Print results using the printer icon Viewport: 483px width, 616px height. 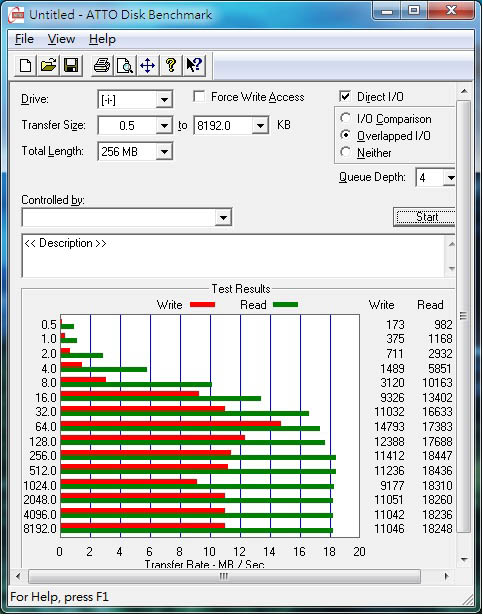click(102, 65)
